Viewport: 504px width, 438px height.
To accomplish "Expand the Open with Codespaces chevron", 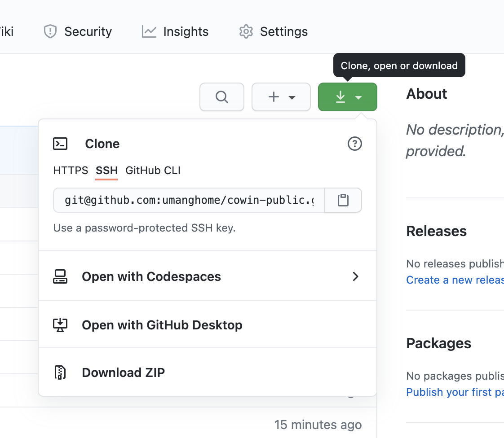I will [x=355, y=276].
